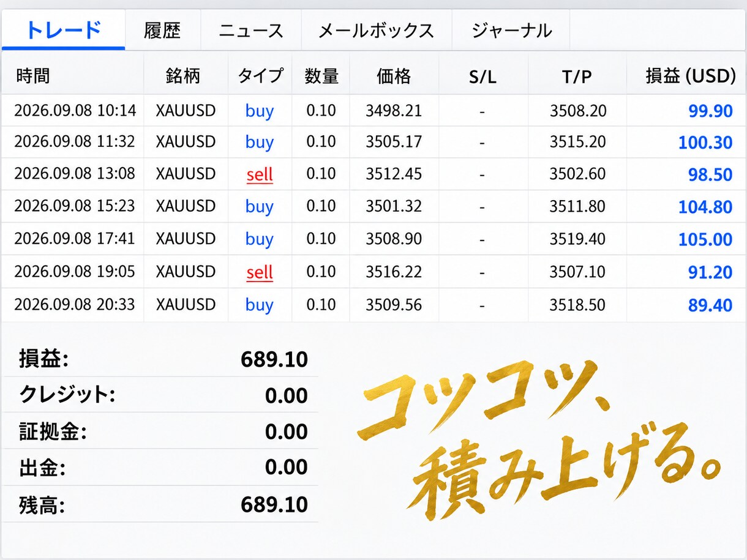Click profit value 105.00
747x560 pixels.
tap(705, 240)
